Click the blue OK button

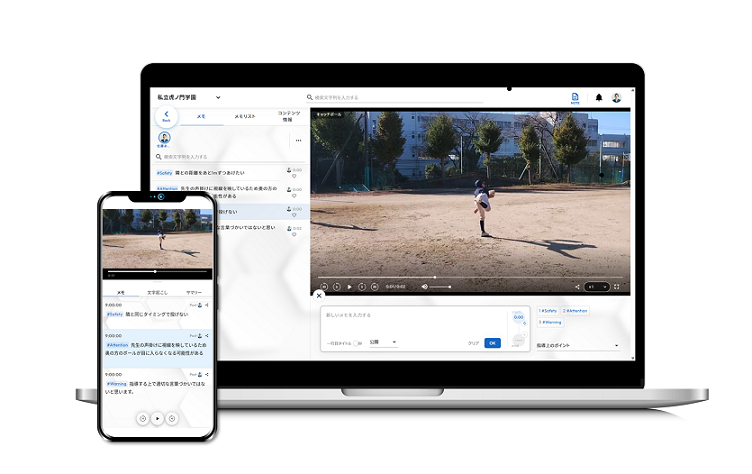click(x=492, y=343)
